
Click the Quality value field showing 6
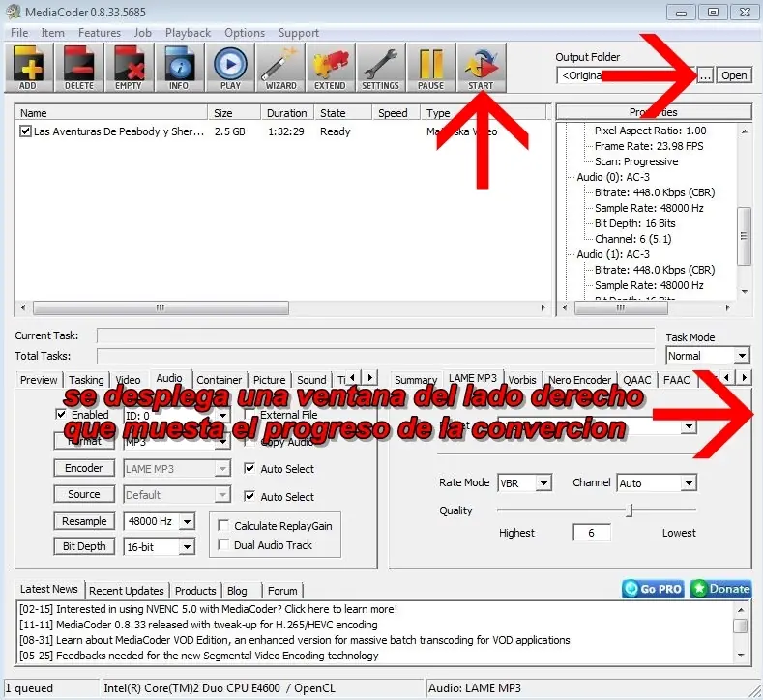[x=591, y=533]
